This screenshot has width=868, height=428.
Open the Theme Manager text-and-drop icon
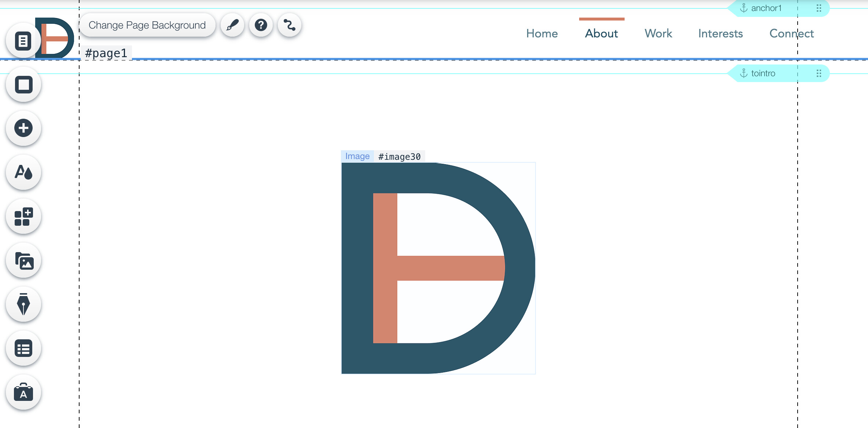tap(23, 172)
